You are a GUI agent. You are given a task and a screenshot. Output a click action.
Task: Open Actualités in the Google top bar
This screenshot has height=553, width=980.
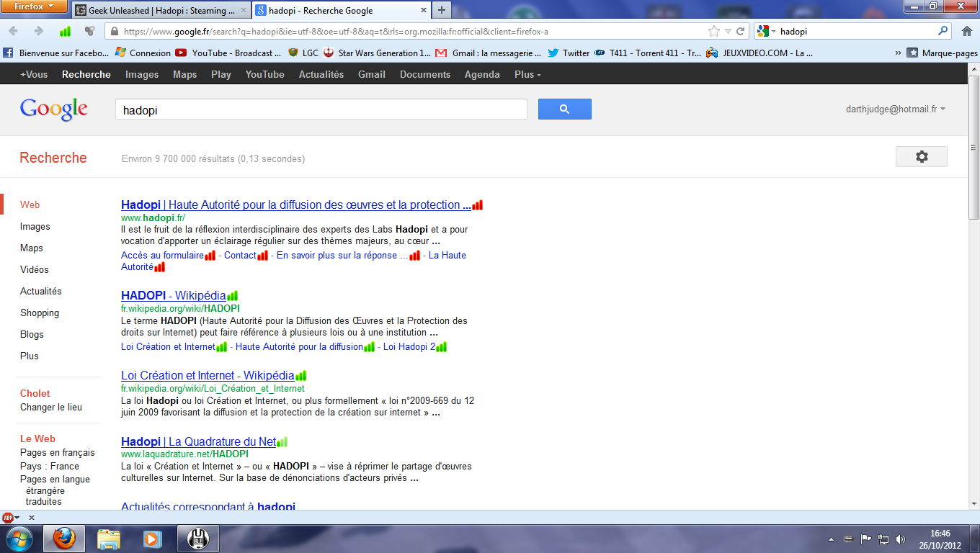pos(321,74)
